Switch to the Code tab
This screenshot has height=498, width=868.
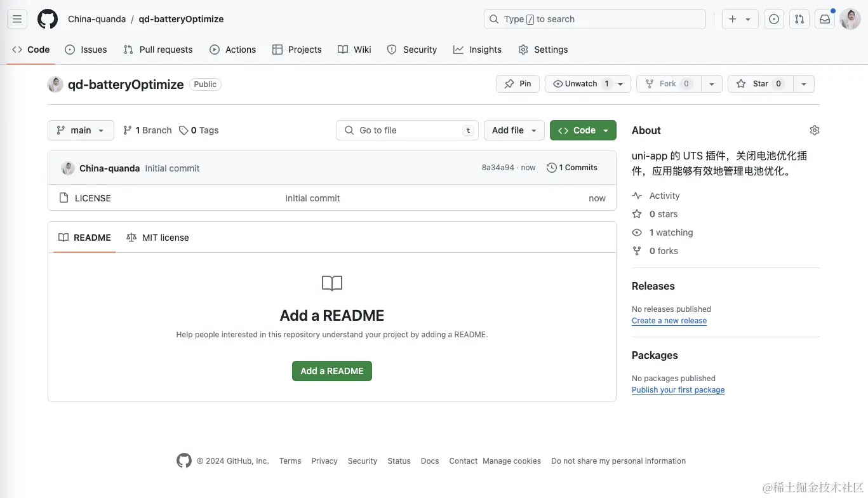click(x=31, y=50)
